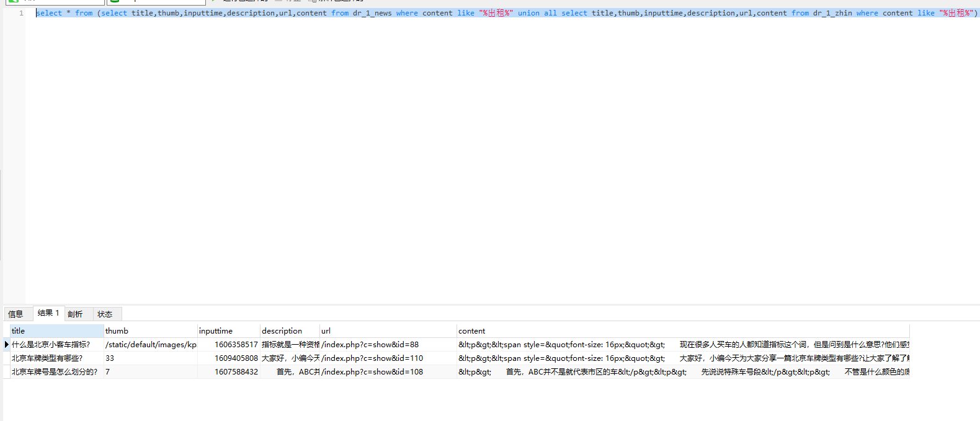The width and height of the screenshot is (980, 421).
Task: Click the thumb column header
Action: tap(149, 331)
